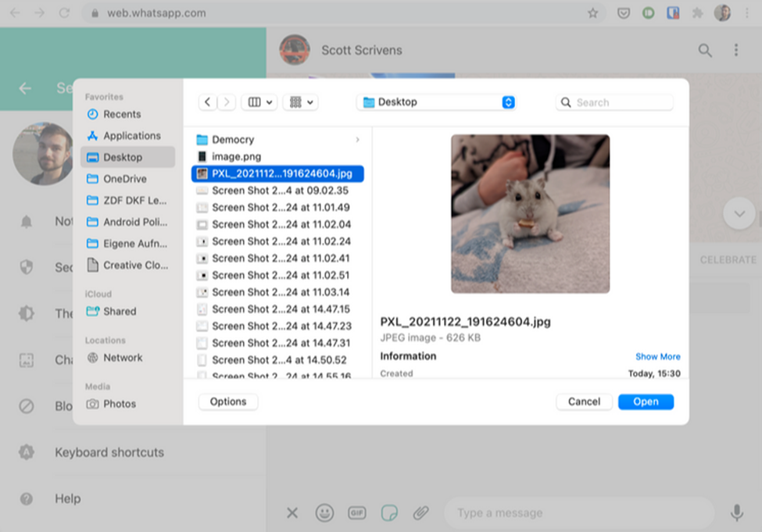Click the Open button
762x532 pixels.
click(646, 402)
